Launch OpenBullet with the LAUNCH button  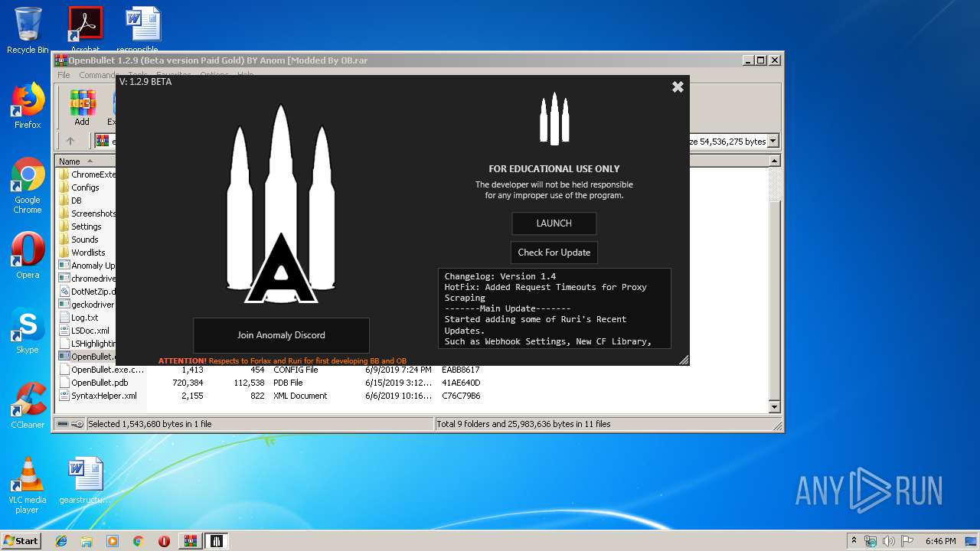coord(554,223)
